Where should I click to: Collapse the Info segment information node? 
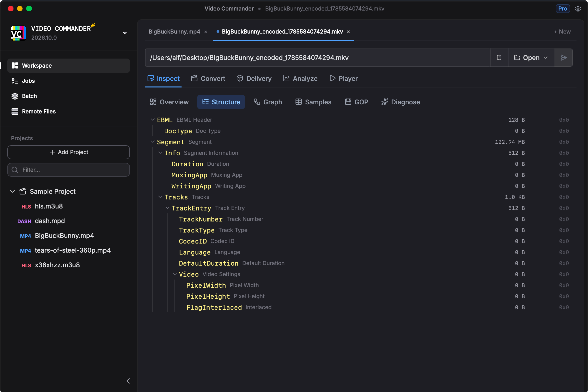(x=160, y=153)
